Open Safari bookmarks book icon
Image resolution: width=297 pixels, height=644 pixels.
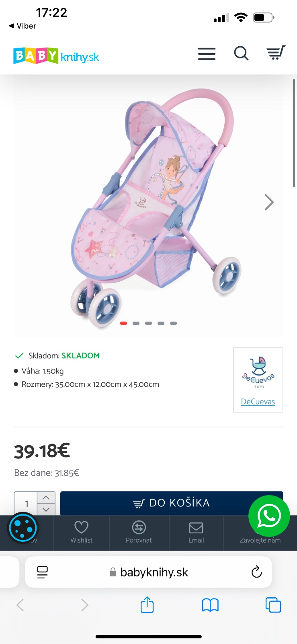(x=210, y=605)
